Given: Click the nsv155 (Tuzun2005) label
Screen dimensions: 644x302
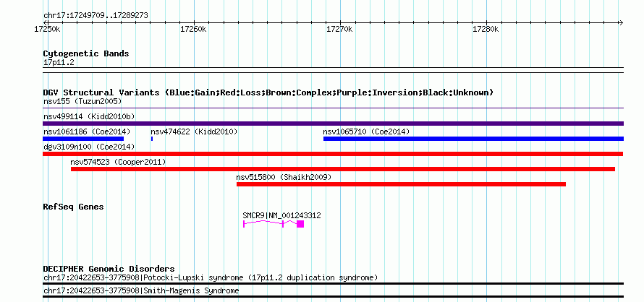Looking at the screenshot, I should tap(82, 101).
